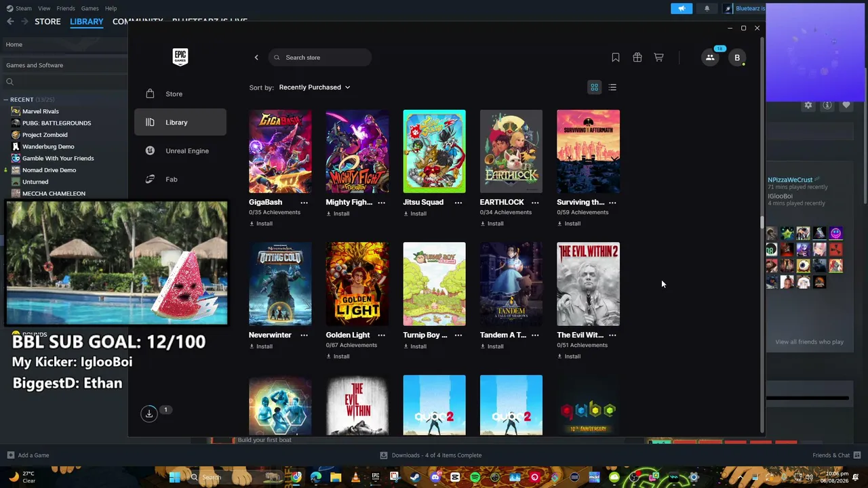Click Steam announcements megaphone button

point(682,8)
